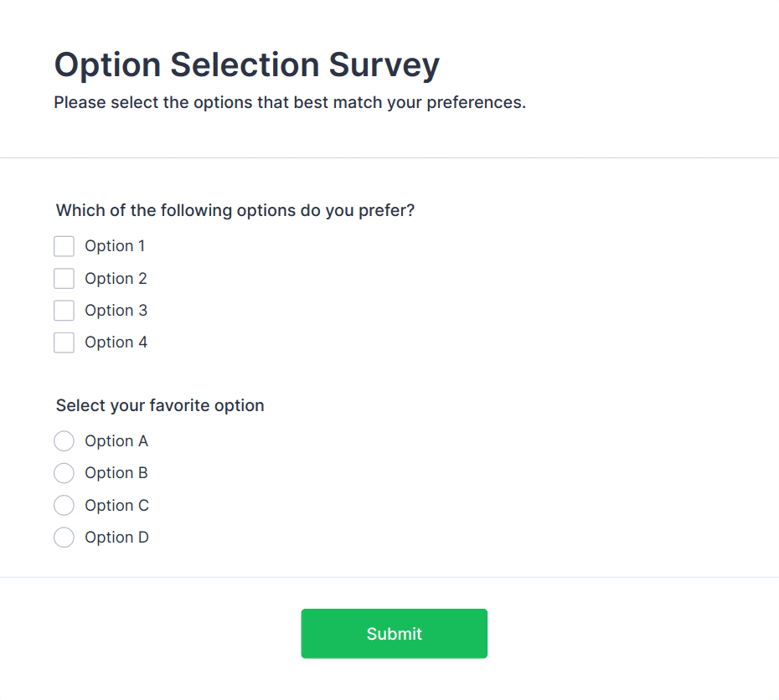
Task: Click the 'Option 2' label text
Action: click(116, 279)
